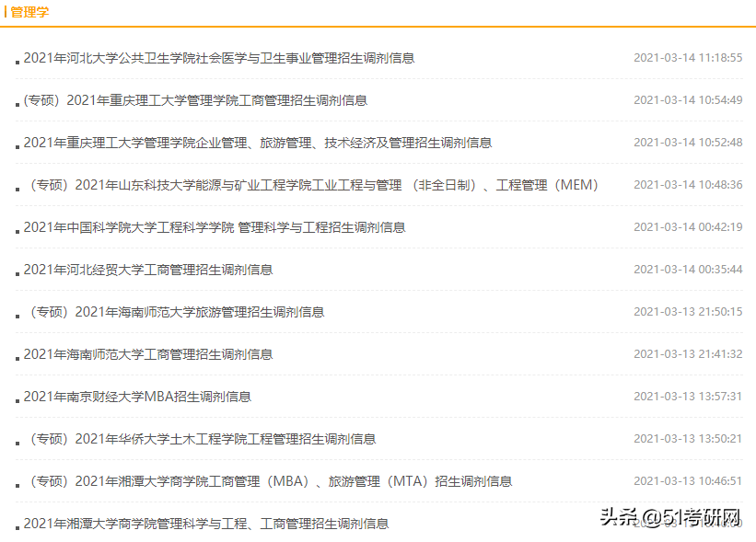This screenshot has height=542, width=756.
Task: Click the bullet icon before 河北大学 article
Action: 16,60
